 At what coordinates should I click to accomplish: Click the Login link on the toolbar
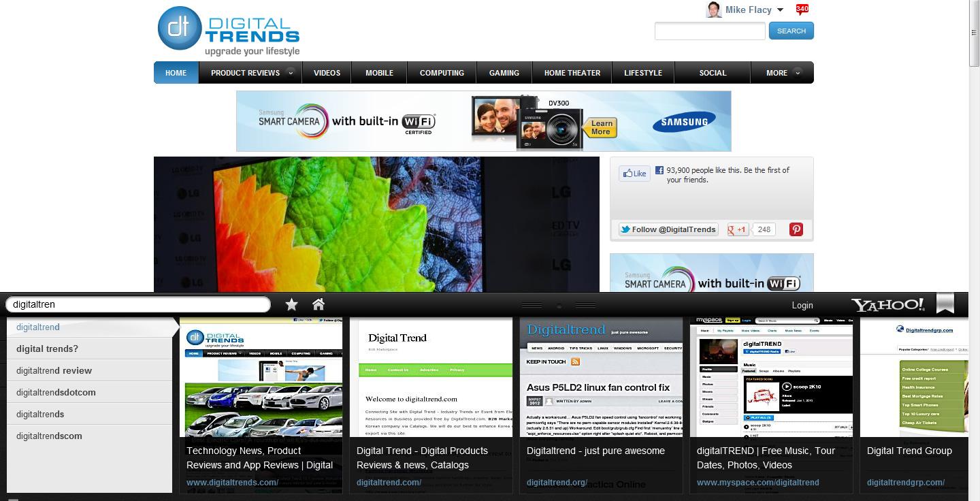802,305
